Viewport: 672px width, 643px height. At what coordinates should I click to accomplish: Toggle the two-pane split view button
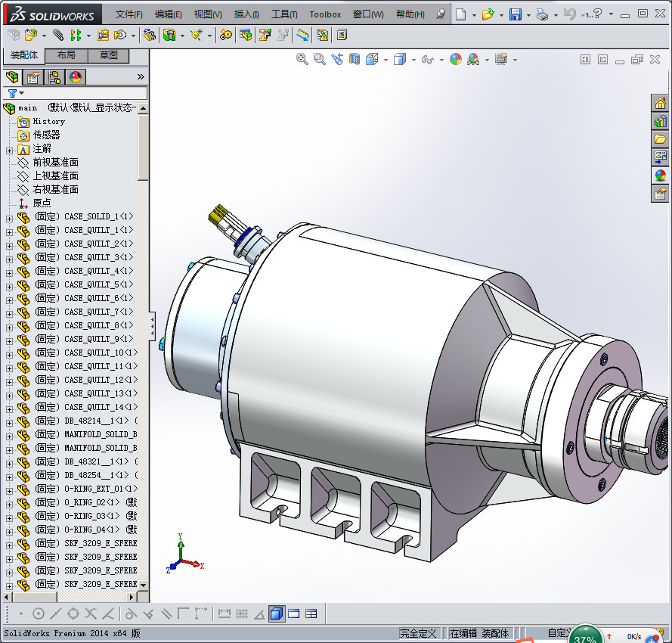click(x=294, y=613)
